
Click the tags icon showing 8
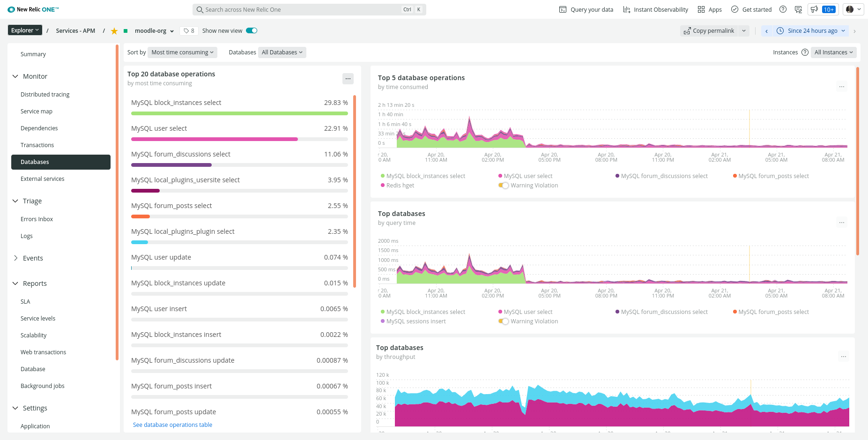(x=189, y=31)
